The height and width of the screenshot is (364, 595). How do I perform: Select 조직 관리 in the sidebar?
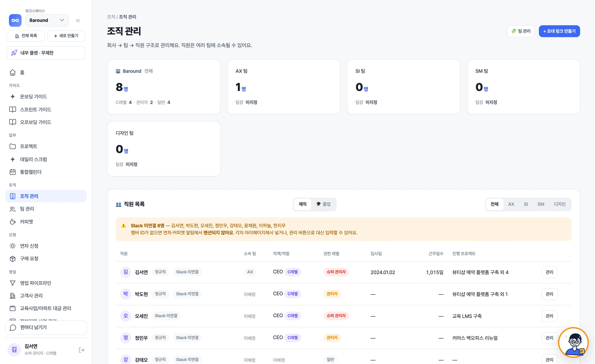46,196
